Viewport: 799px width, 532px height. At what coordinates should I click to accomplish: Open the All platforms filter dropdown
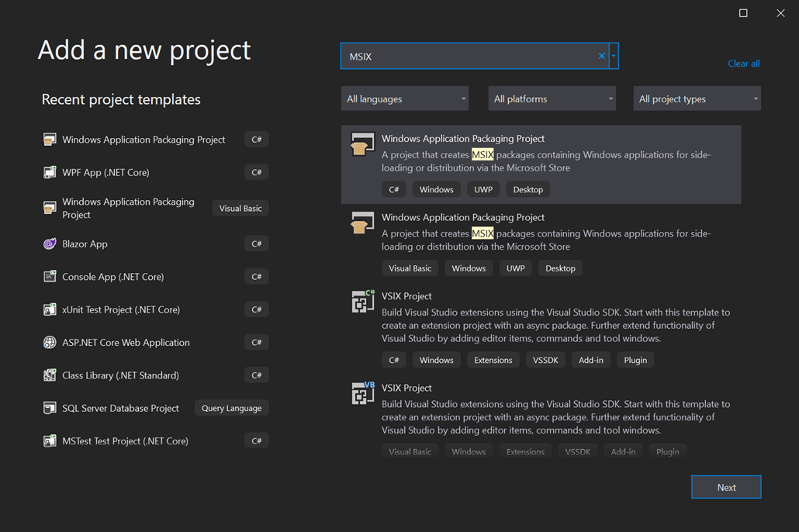[x=552, y=98]
